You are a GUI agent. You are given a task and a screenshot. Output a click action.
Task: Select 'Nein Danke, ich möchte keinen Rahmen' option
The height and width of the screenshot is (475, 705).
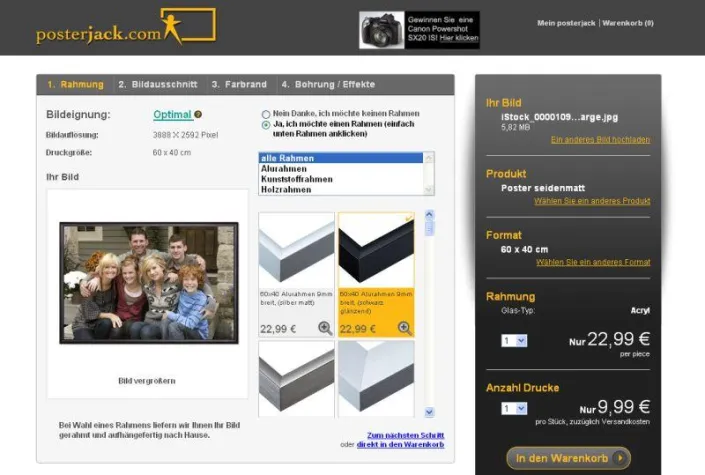coord(266,114)
